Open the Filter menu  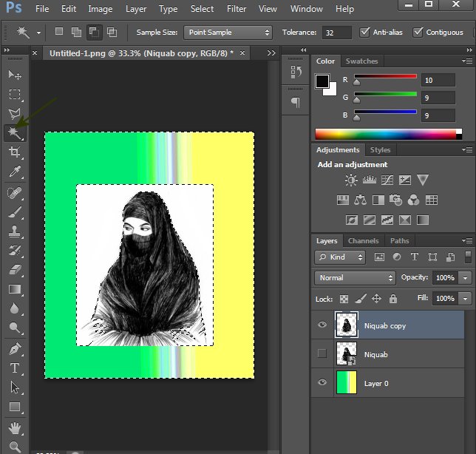(x=237, y=9)
